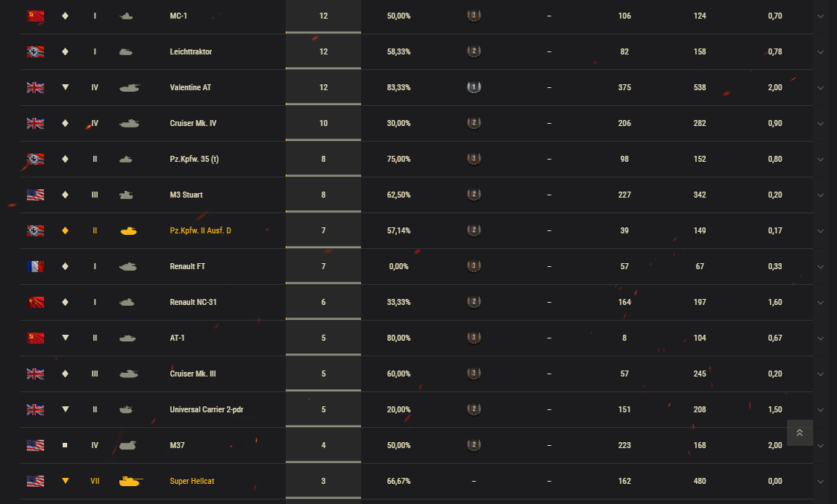Click the mastery badge in Valentine AT row
The width and height of the screenshot is (837, 504).
pyautogui.click(x=474, y=87)
